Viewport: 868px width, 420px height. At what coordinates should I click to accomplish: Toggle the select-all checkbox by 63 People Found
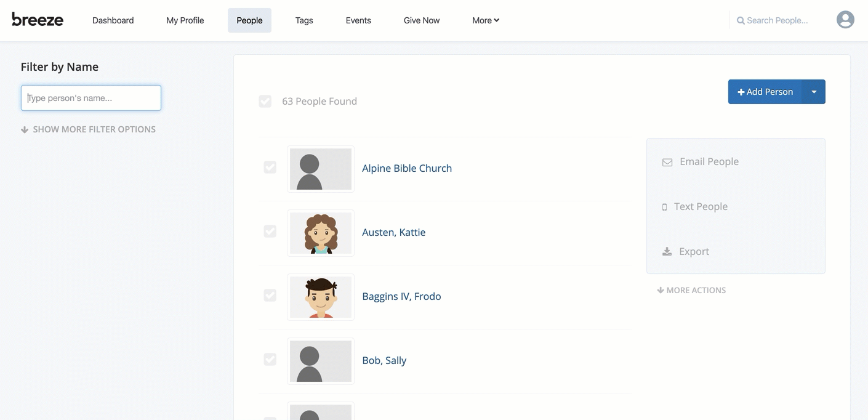pos(265,101)
